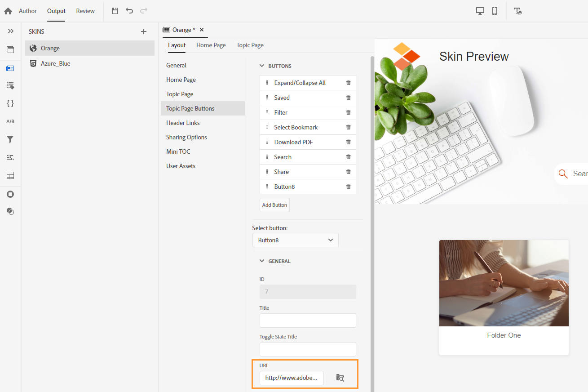588x392 pixels.
Task: Expand the left sidebar with double chevron
Action: pos(10,31)
